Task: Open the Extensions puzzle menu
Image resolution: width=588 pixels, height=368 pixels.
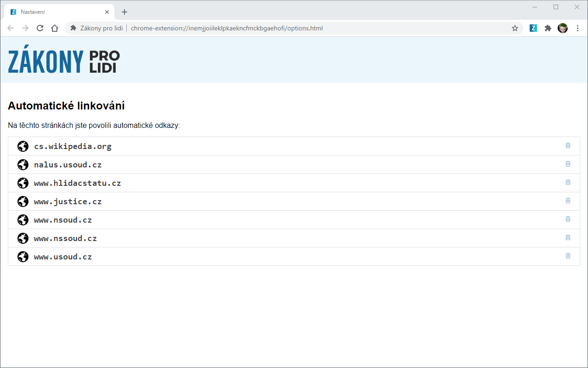Action: [x=548, y=28]
